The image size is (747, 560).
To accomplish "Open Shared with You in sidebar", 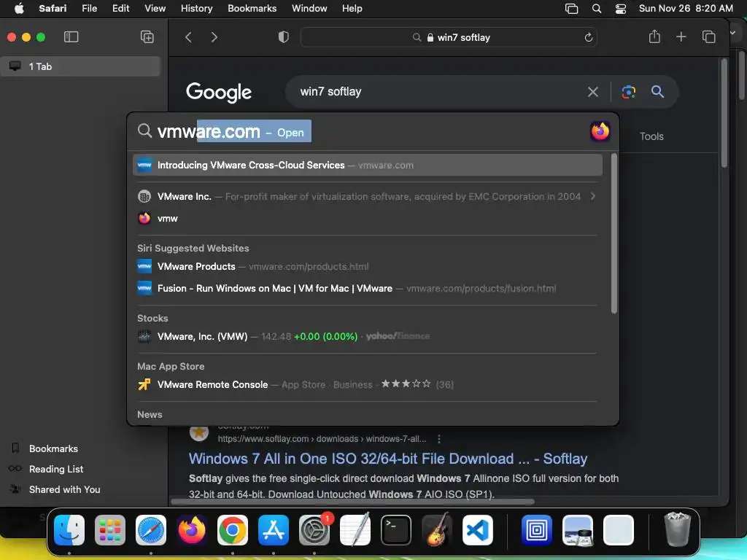I will 64,489.
